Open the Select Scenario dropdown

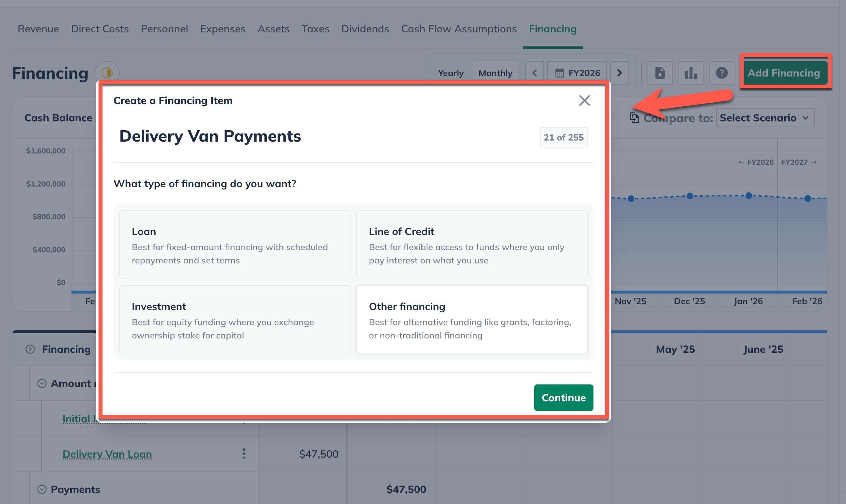(765, 118)
